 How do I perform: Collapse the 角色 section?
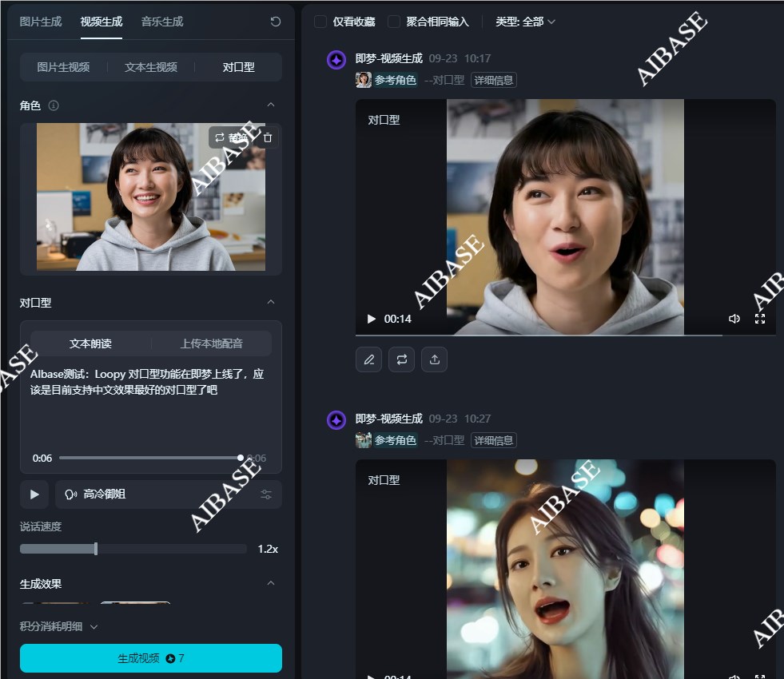271,105
